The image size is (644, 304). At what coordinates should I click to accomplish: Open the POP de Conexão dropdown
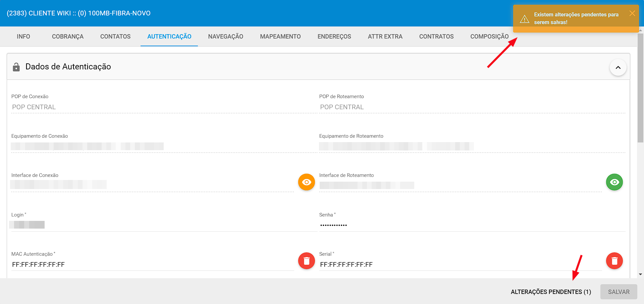click(x=164, y=107)
